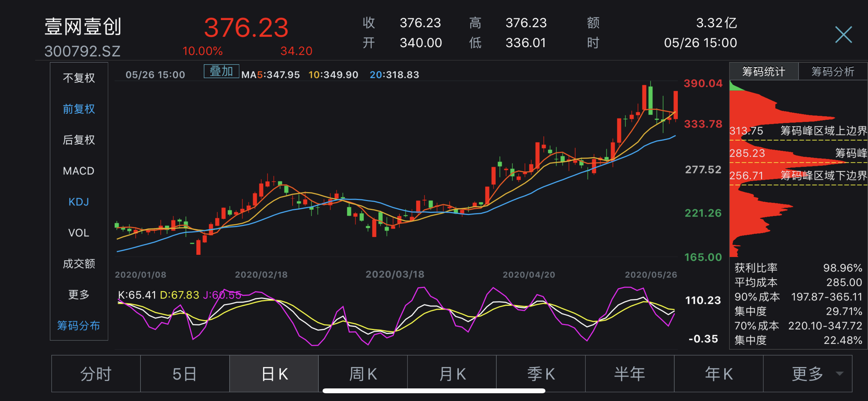Click the J:60.55 indicator value

coord(222,295)
